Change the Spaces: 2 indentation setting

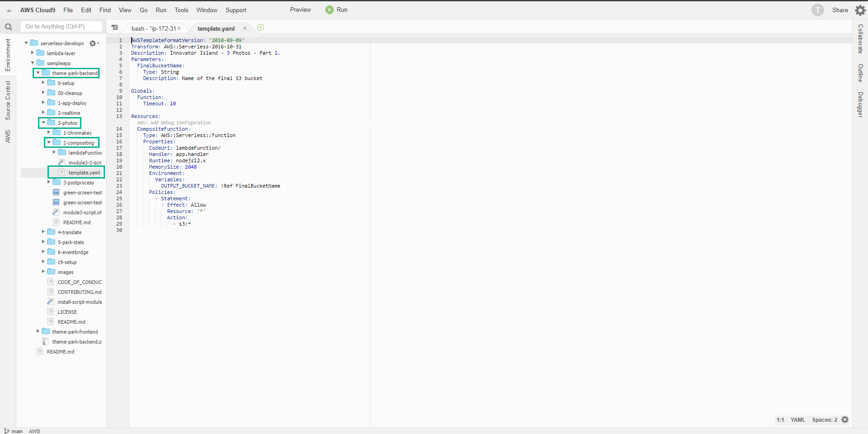click(x=825, y=420)
